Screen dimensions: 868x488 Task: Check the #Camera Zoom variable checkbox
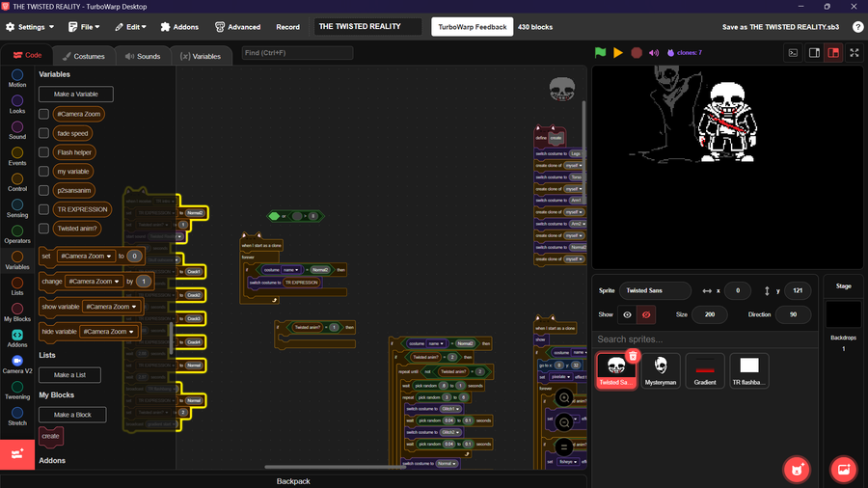point(43,114)
